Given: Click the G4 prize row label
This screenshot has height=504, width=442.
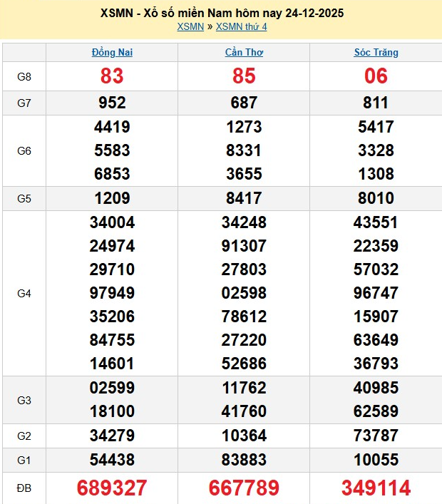Looking at the screenshot, I should (24, 293).
